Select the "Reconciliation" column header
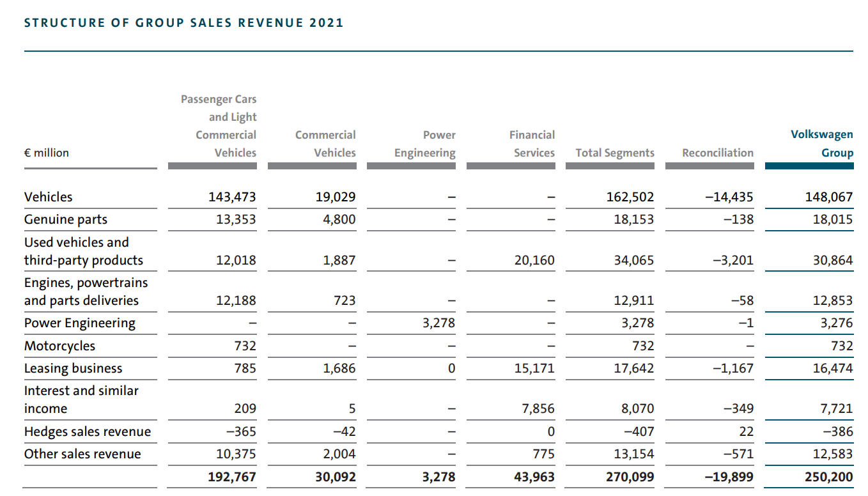This screenshot has height=496, width=868. click(718, 153)
